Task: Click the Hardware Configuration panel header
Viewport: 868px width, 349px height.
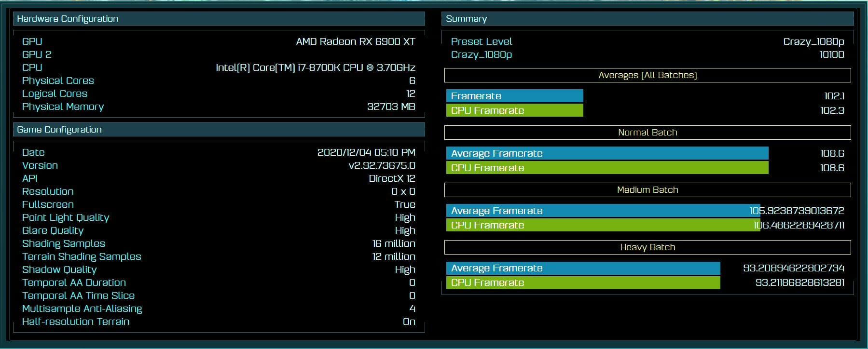Action: click(x=219, y=19)
